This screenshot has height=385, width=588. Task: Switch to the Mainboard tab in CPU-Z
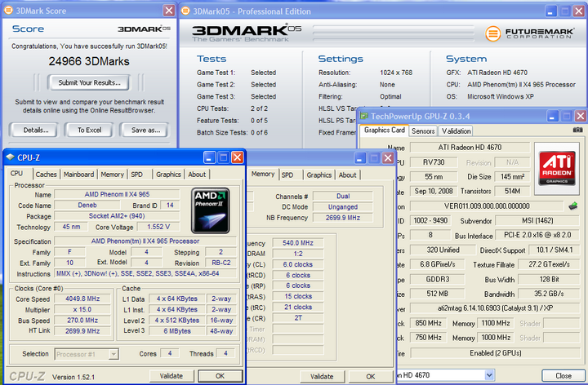[x=78, y=175]
